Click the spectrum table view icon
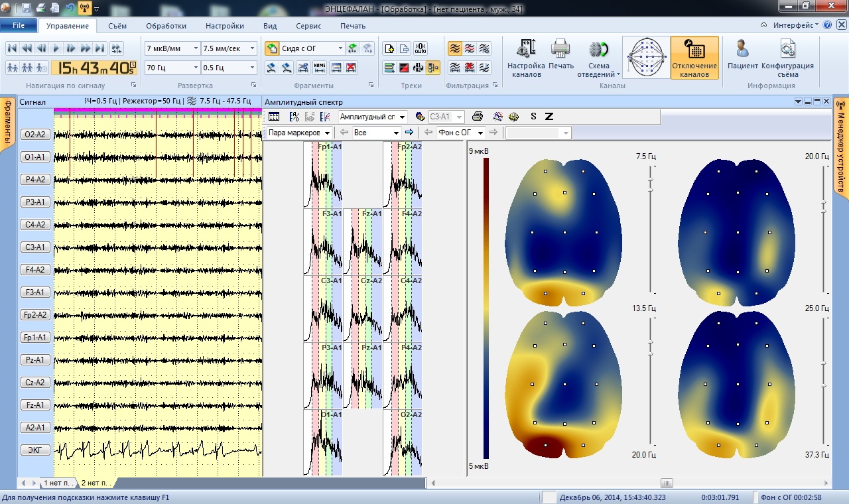849x504 pixels. pos(274,117)
